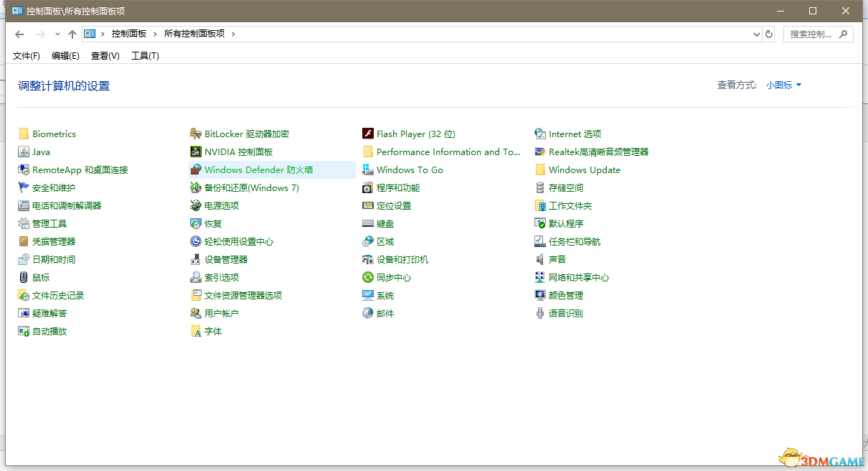Viewport: 868px width, 471px height.
Task: Open the 定位设置 link
Action: click(x=394, y=205)
